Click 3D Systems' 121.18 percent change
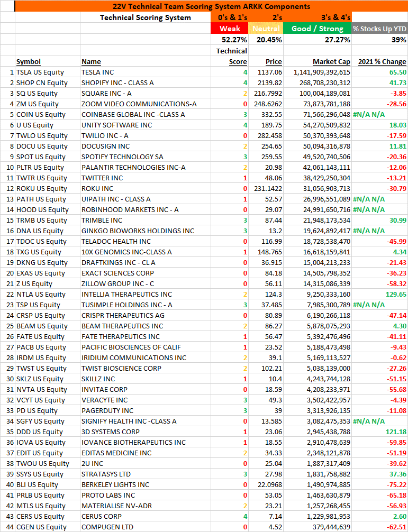Image resolution: width=408 pixels, height=532 pixels. point(380,432)
